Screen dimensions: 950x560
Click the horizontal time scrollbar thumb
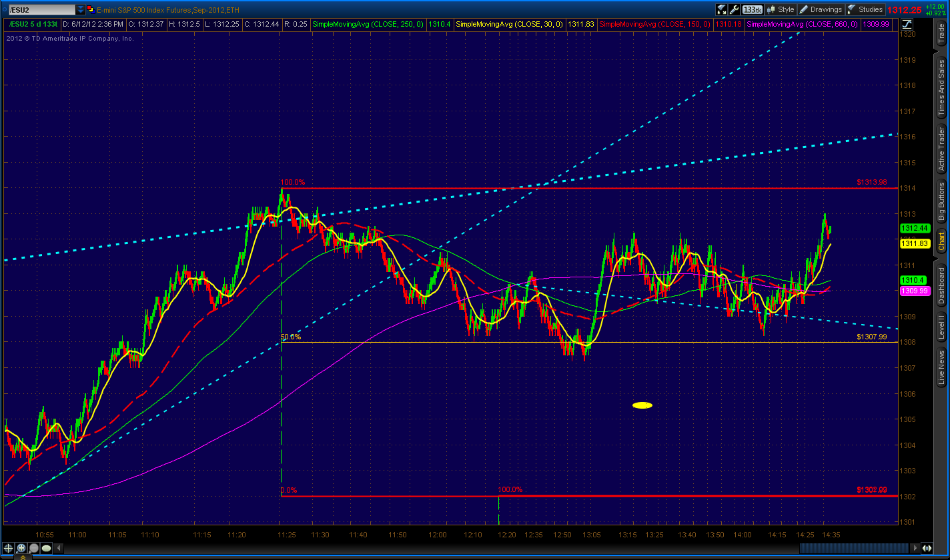[853, 548]
